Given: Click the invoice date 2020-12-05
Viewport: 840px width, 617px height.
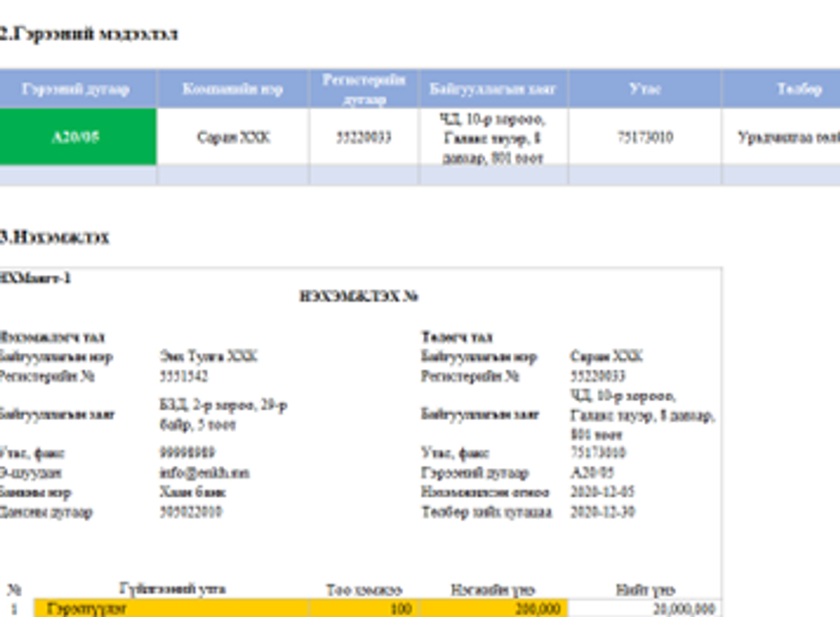Looking at the screenshot, I should 602,491.
